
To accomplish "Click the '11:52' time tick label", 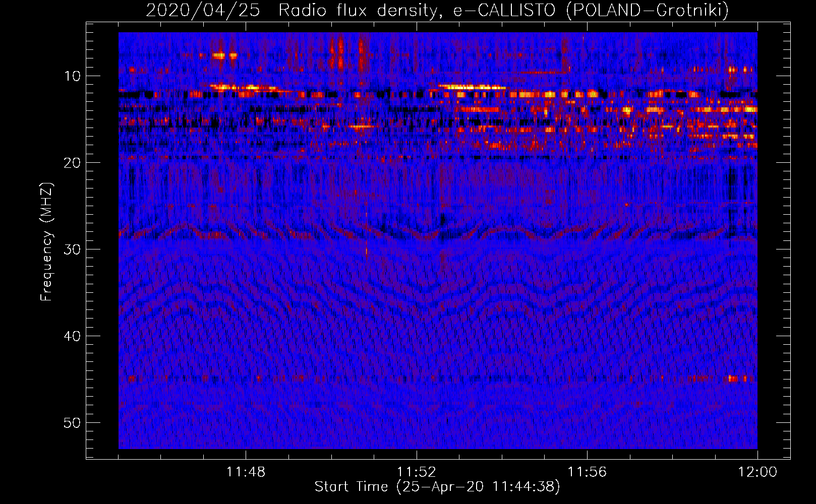I will click(416, 472).
